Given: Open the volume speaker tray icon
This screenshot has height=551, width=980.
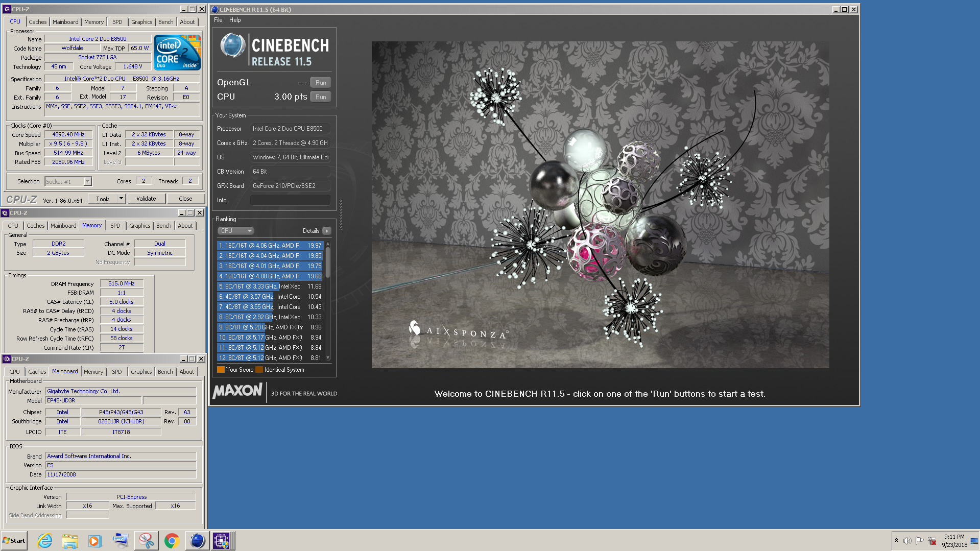Looking at the screenshot, I should point(907,540).
